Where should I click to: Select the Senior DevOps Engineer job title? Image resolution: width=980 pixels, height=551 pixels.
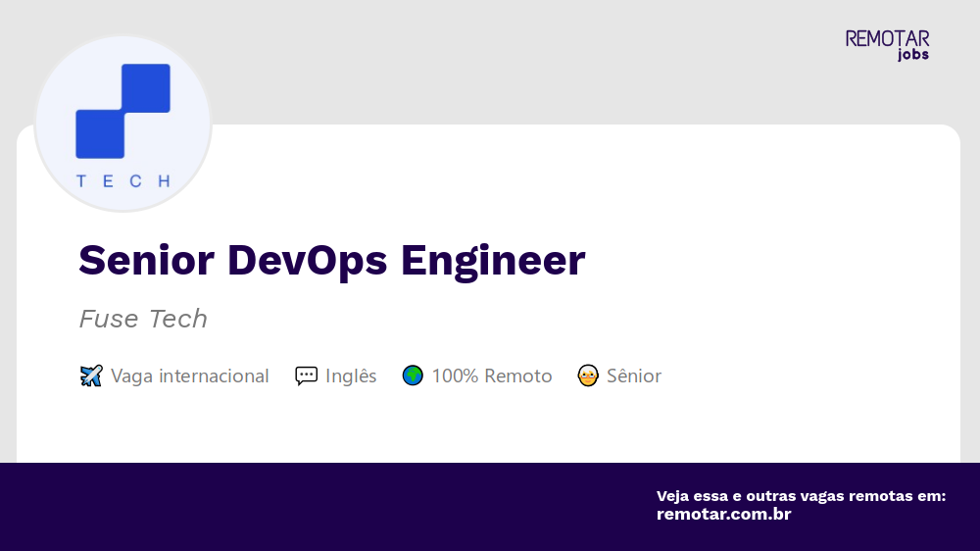(332, 261)
